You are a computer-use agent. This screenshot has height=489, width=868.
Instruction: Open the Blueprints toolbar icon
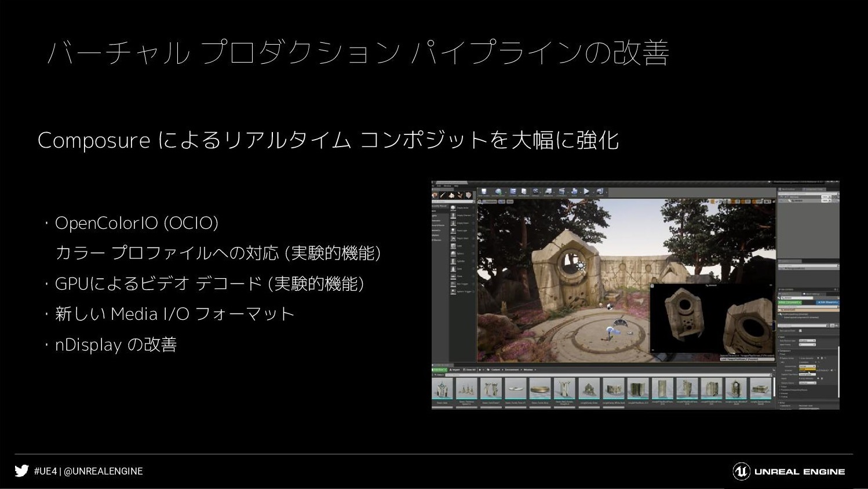pos(548,192)
